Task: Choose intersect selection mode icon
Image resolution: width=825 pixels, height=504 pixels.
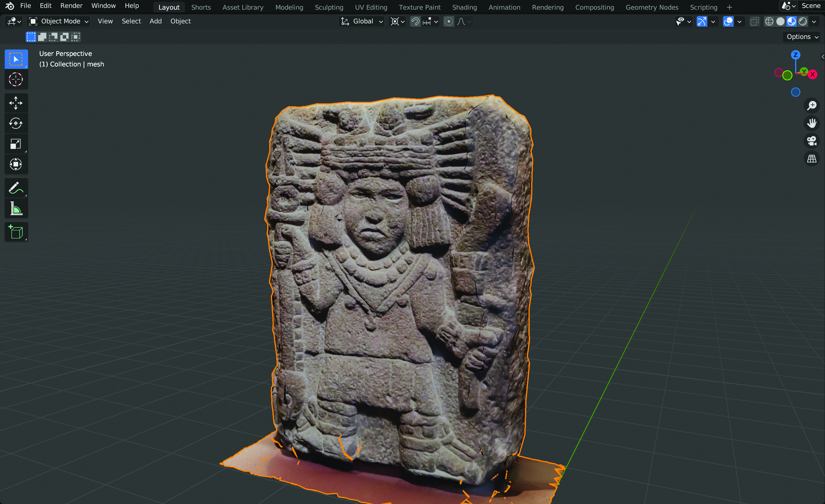Action: (x=76, y=37)
